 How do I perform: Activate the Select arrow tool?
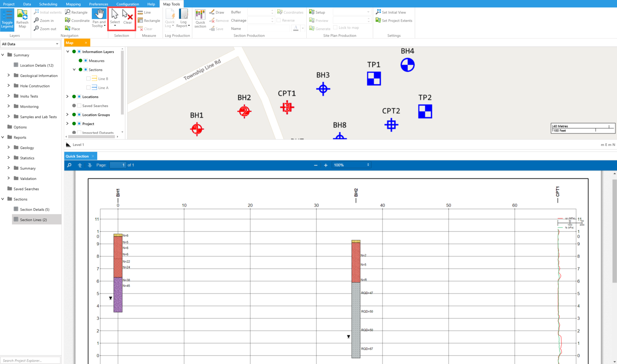pos(115,18)
